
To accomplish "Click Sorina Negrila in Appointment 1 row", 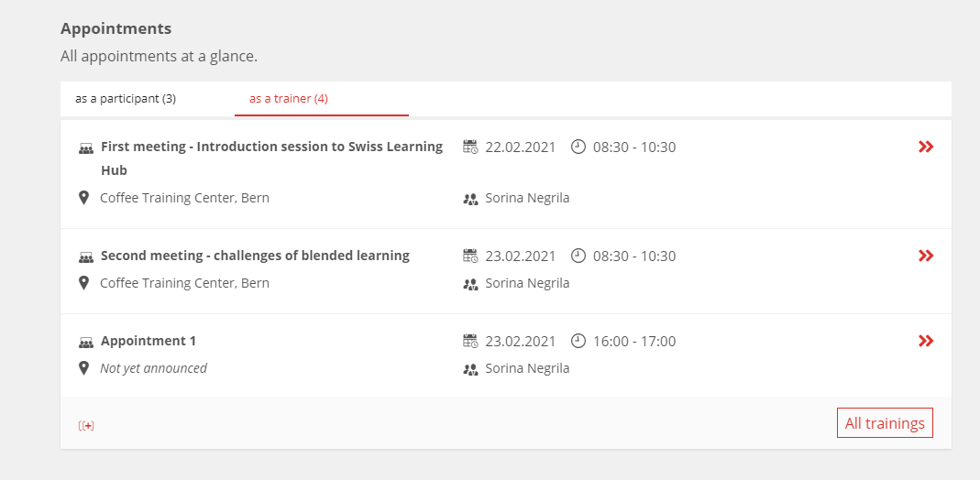I will click(527, 368).
